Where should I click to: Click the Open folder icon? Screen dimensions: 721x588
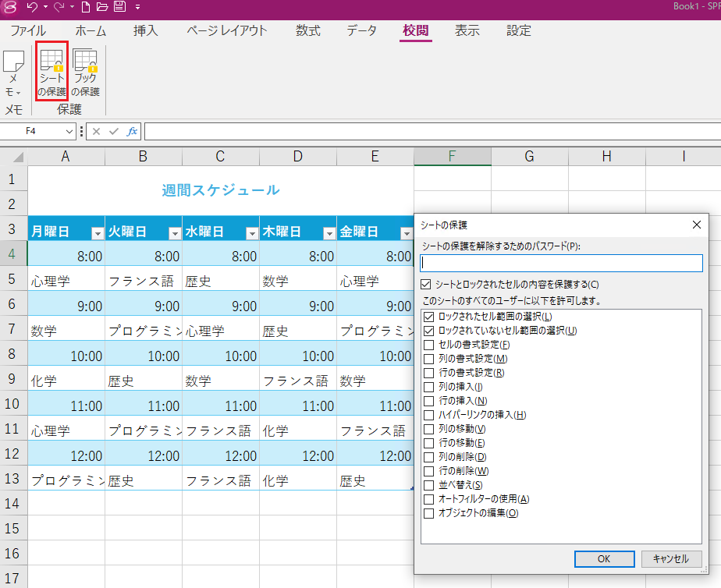[x=102, y=7]
